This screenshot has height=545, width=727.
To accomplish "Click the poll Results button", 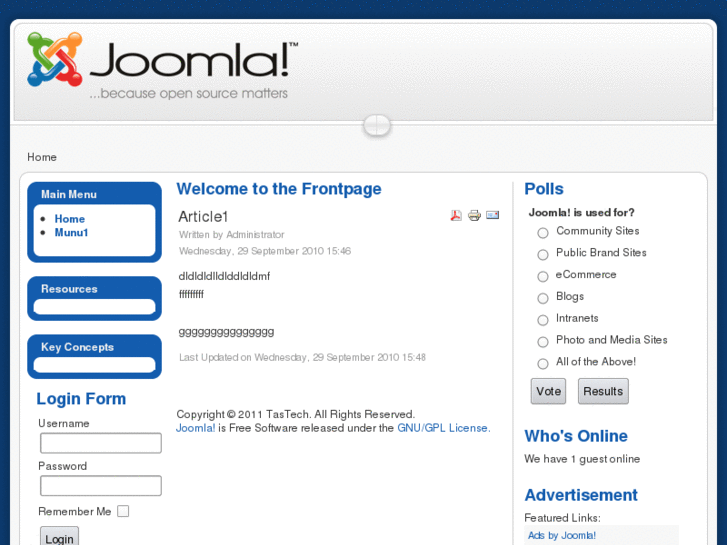I will click(x=603, y=391).
